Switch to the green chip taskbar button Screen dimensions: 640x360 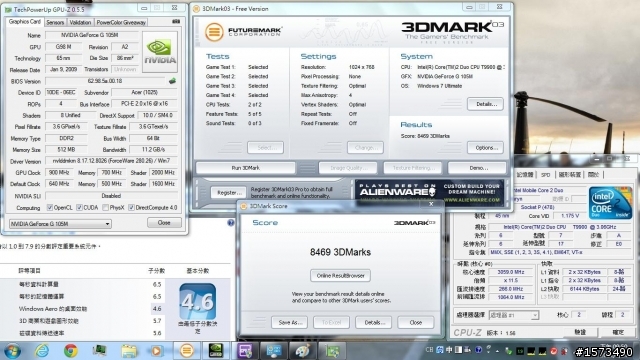click(332, 351)
